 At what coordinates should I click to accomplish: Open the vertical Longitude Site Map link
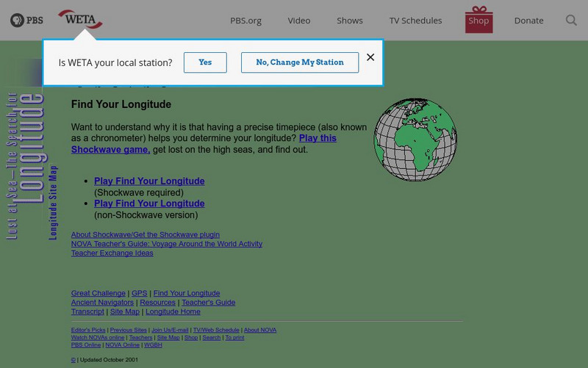pyautogui.click(x=53, y=202)
